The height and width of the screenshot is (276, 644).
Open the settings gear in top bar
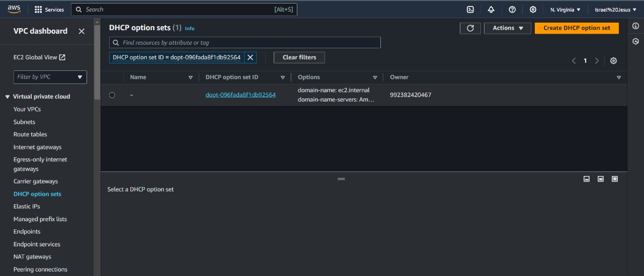[x=533, y=10]
